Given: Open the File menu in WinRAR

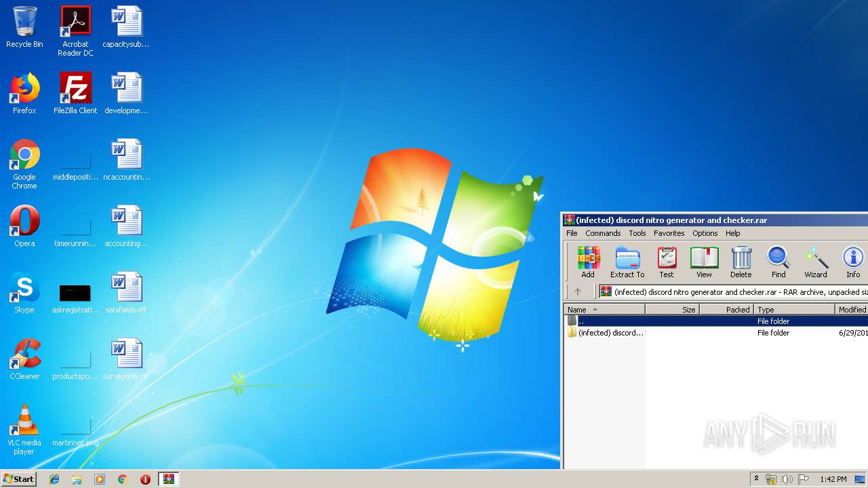Looking at the screenshot, I should click(572, 233).
